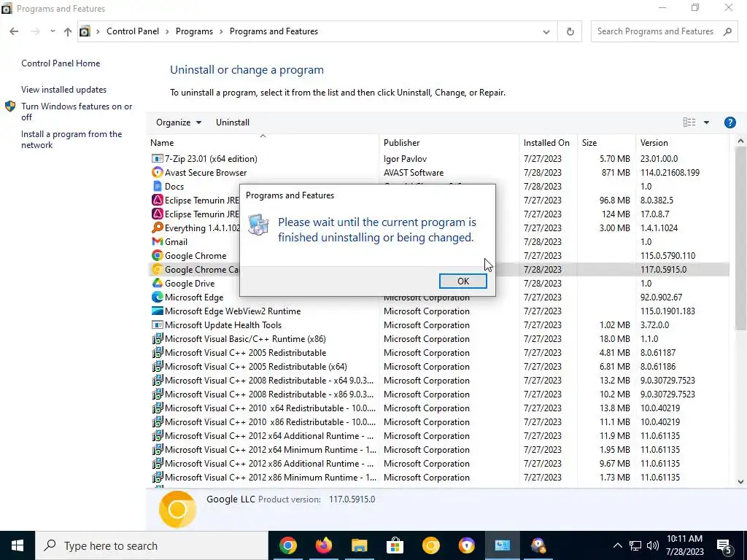Click the Google Chrome list icon

(x=158, y=255)
